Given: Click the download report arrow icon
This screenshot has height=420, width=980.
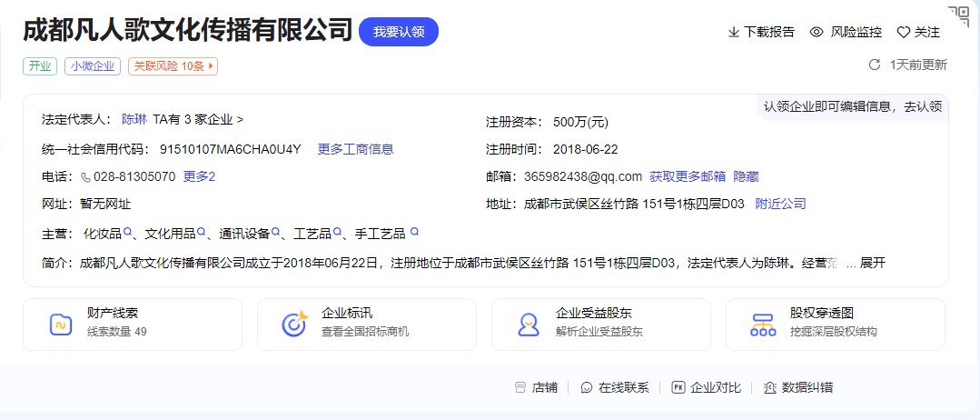Looking at the screenshot, I should pos(734,33).
